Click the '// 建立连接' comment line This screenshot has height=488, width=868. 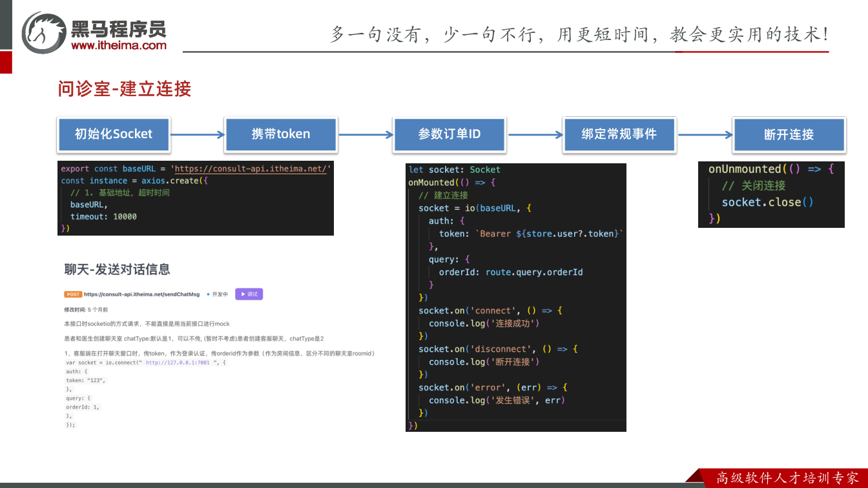(x=443, y=196)
